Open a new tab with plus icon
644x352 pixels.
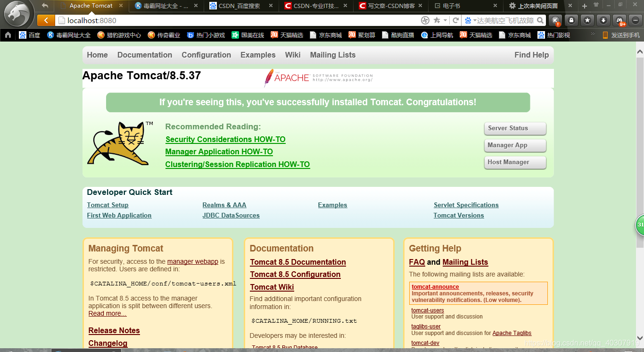point(585,6)
